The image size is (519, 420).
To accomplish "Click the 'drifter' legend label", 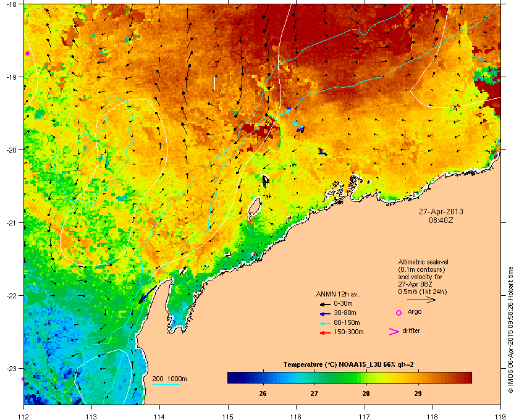I will [x=411, y=330].
